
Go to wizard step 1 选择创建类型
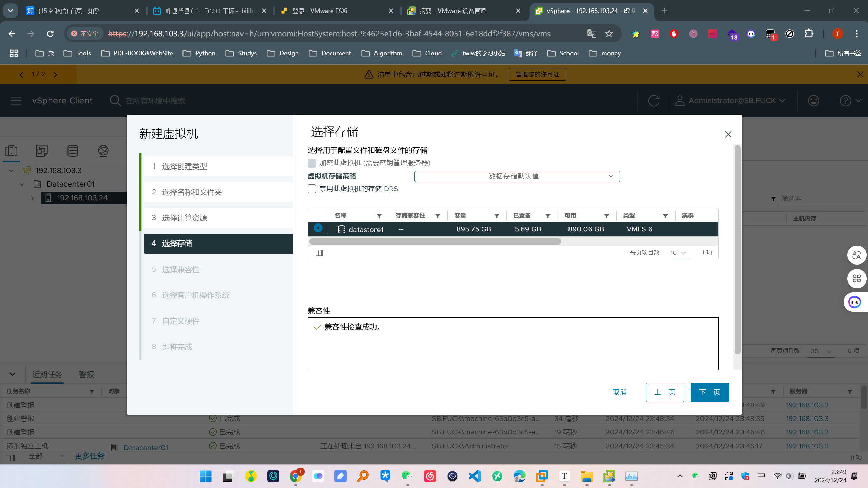point(218,166)
